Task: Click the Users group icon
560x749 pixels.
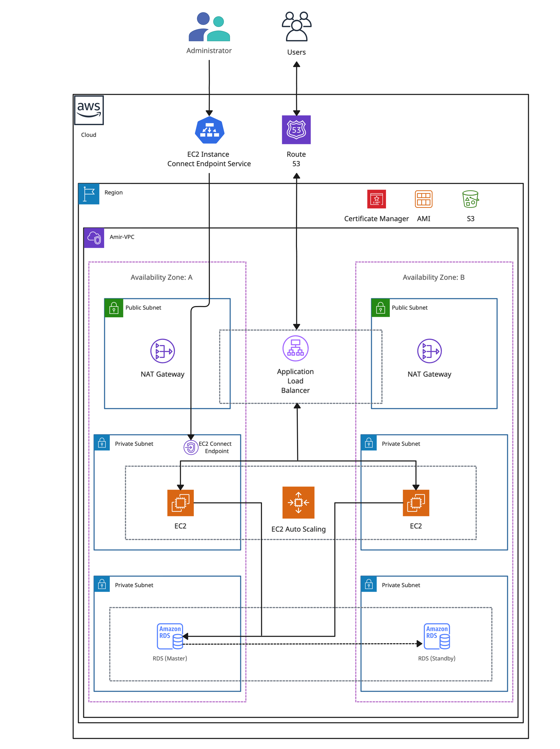Action: click(x=296, y=26)
